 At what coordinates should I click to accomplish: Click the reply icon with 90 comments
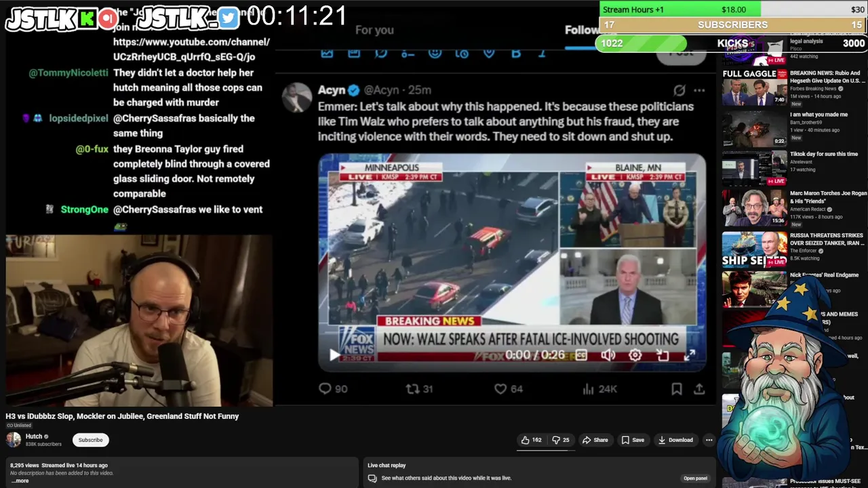[x=325, y=388]
